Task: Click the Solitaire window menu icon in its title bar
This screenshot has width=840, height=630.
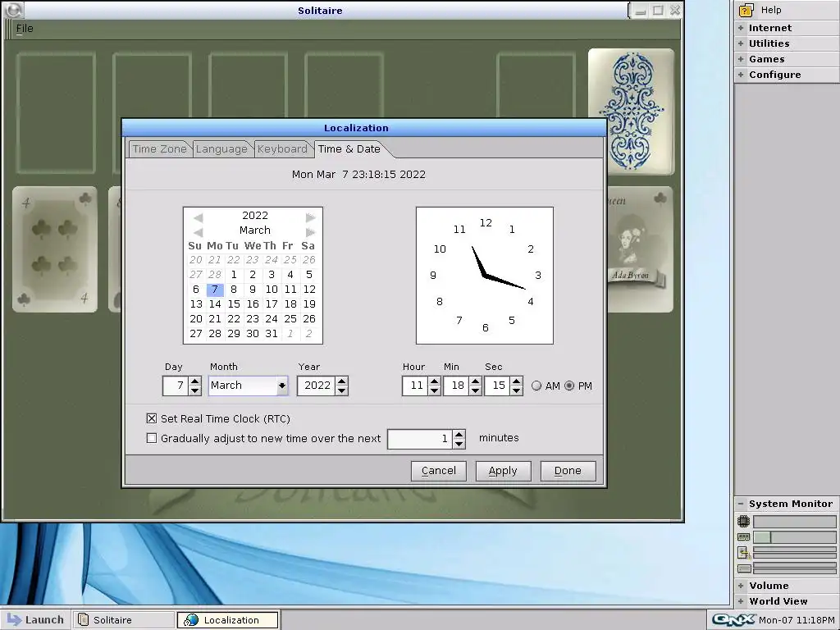Action: (x=13, y=10)
